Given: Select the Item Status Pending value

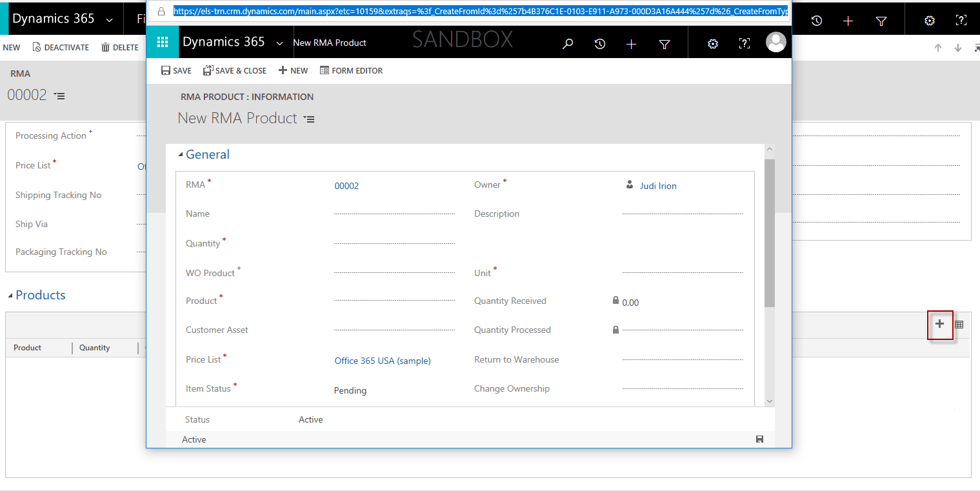Looking at the screenshot, I should [350, 390].
